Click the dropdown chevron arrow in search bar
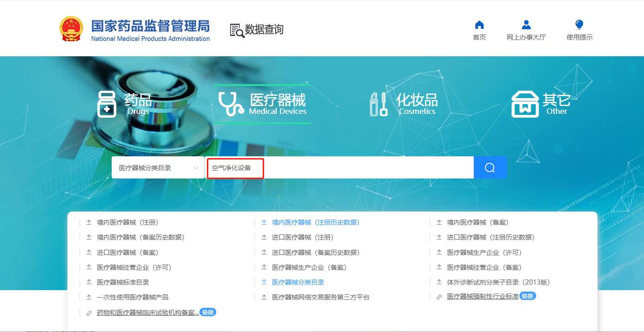The width and height of the screenshot is (644, 332). (x=196, y=168)
